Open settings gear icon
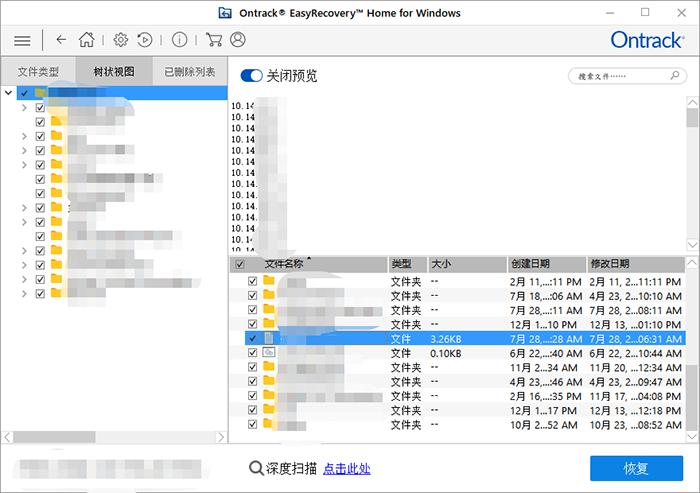Screen dimensions: 700x493 (x=120, y=40)
